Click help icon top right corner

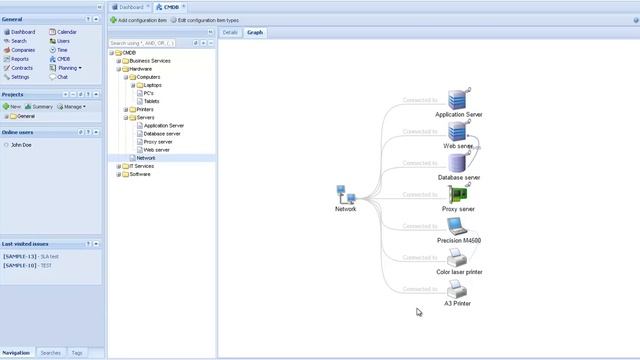point(636,20)
